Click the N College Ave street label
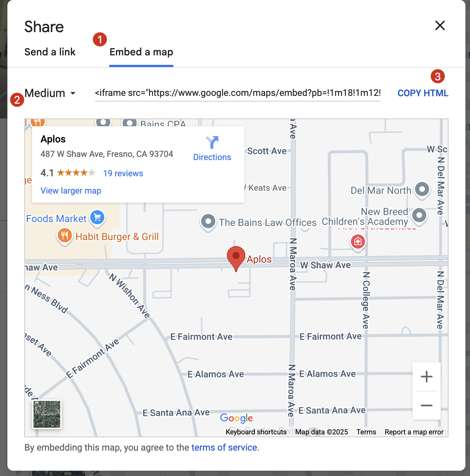Viewport: 470px width, 476px height. (x=366, y=300)
